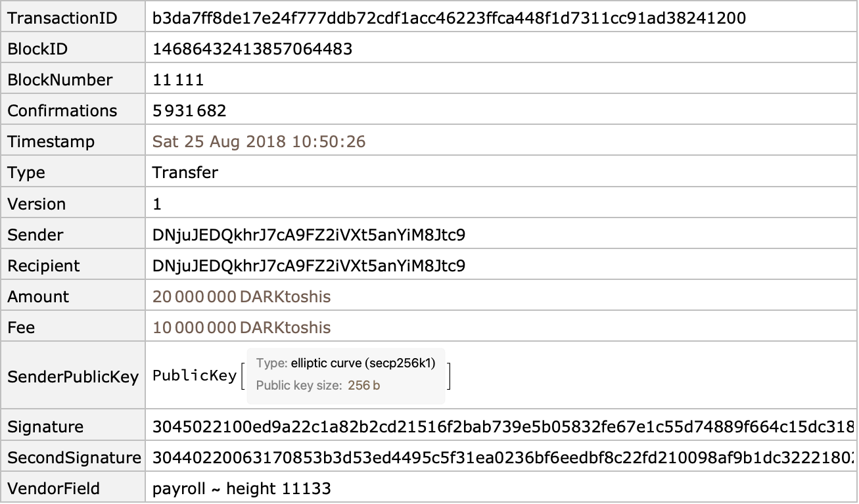Select the Confirmations count 5931682

click(x=189, y=110)
